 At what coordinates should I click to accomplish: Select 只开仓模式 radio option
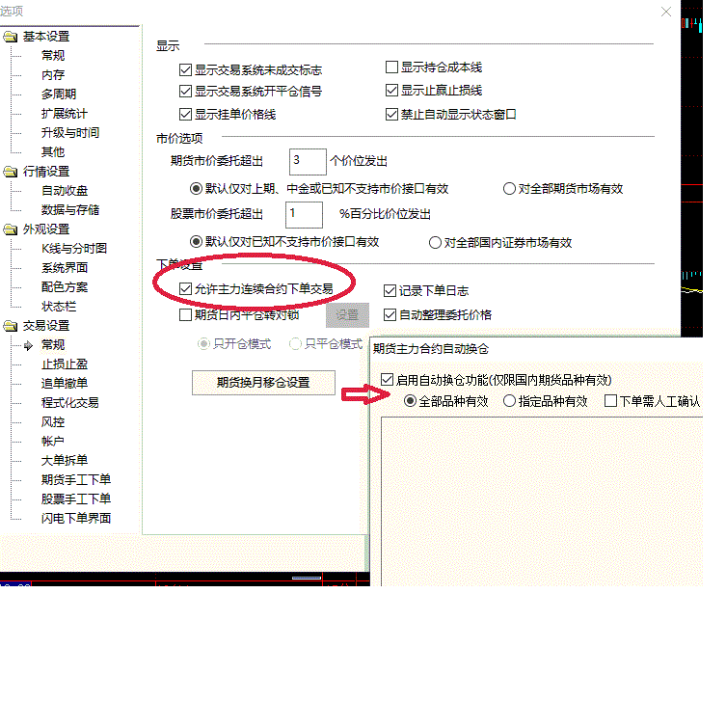(203, 344)
